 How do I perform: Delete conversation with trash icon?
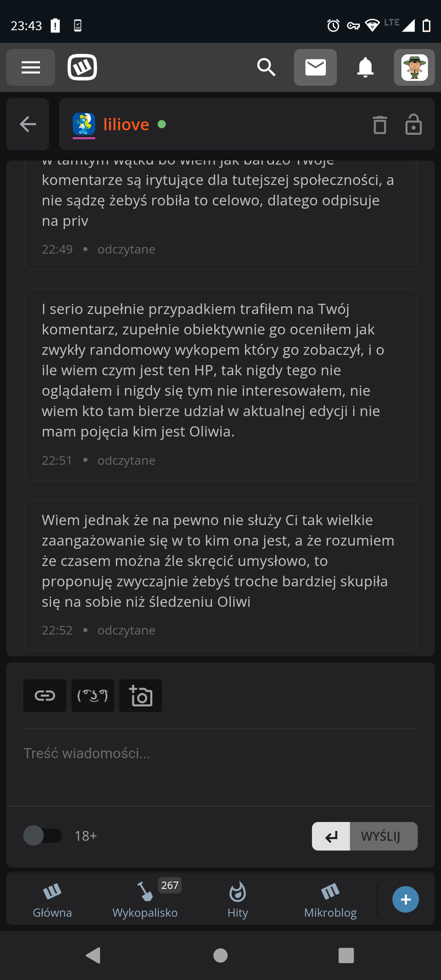pos(380,125)
